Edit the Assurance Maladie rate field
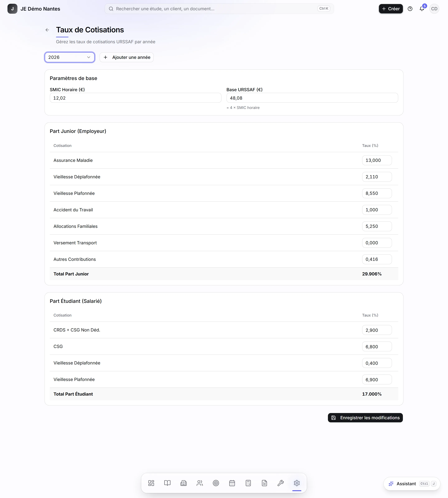This screenshot has width=448, height=498. coord(377,160)
